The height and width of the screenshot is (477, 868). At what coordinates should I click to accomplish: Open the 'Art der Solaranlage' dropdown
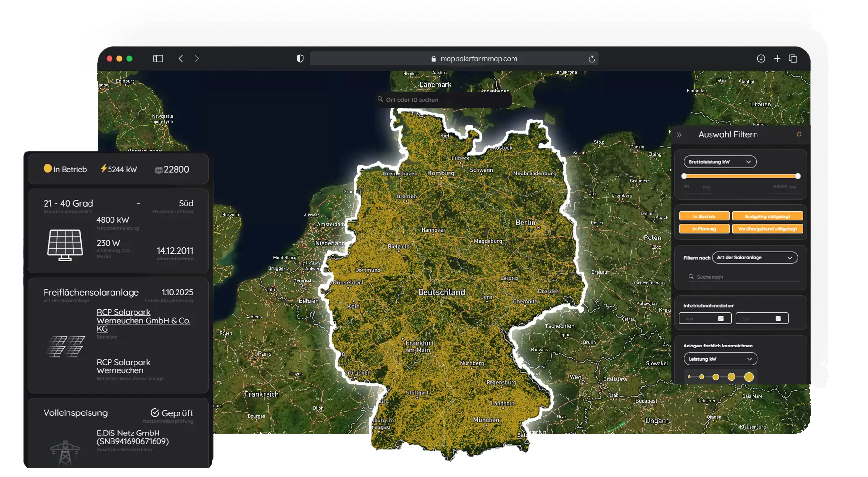pyautogui.click(x=755, y=258)
